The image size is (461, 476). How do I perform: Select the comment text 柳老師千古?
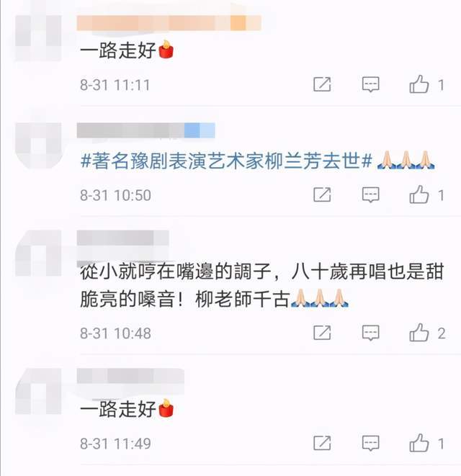242,299
